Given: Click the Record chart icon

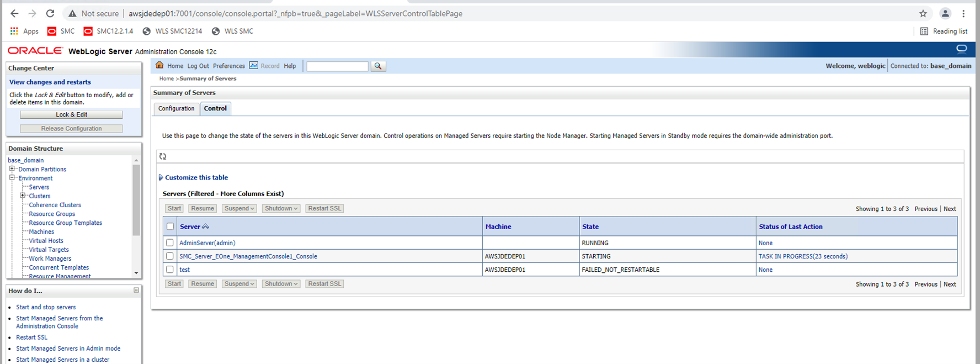Looking at the screenshot, I should [x=253, y=65].
